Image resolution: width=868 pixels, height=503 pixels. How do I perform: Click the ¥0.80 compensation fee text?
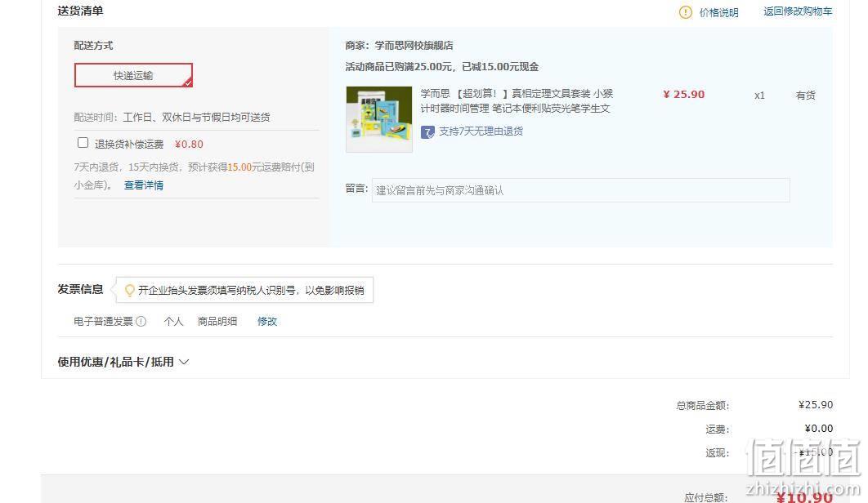coord(189,145)
